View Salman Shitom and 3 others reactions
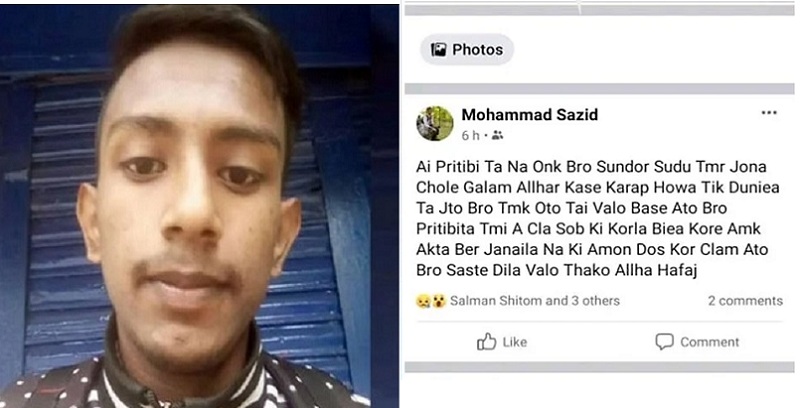The height and width of the screenshot is (408, 800). point(535,301)
